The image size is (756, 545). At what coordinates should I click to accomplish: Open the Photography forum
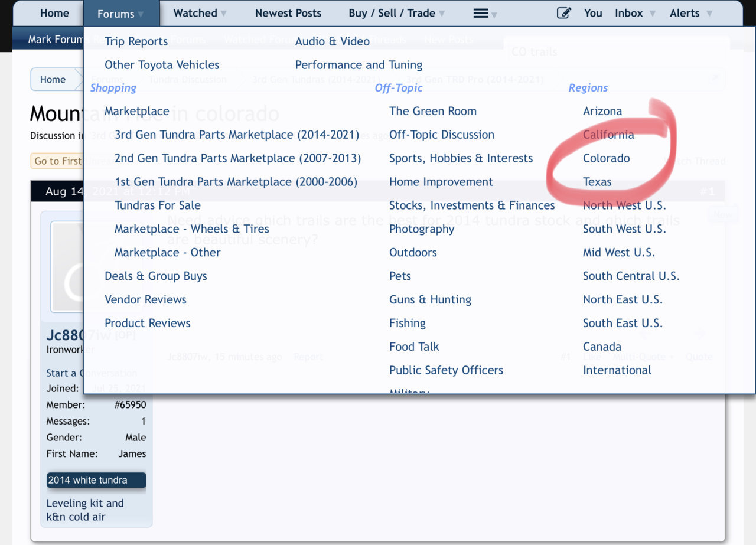pos(422,229)
